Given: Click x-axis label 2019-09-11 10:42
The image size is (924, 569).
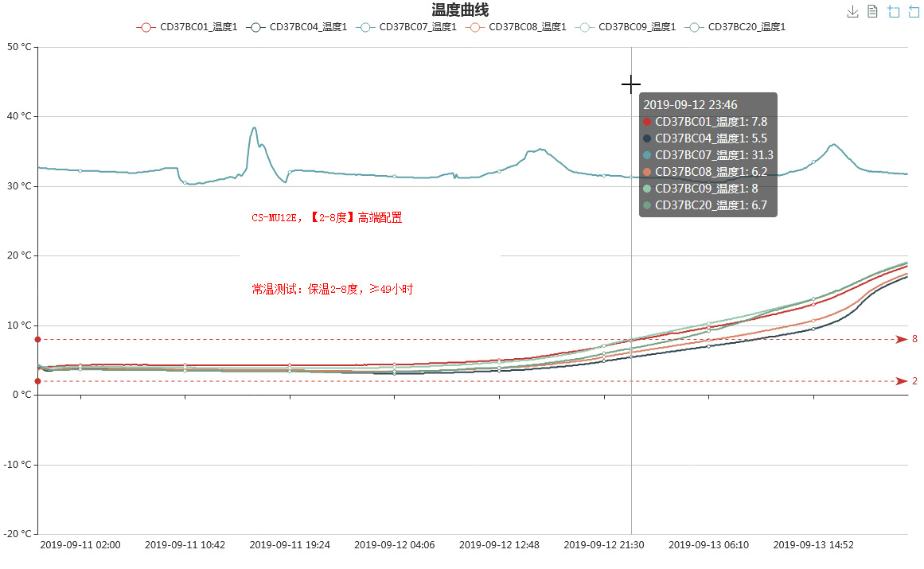Looking at the screenshot, I should (185, 545).
